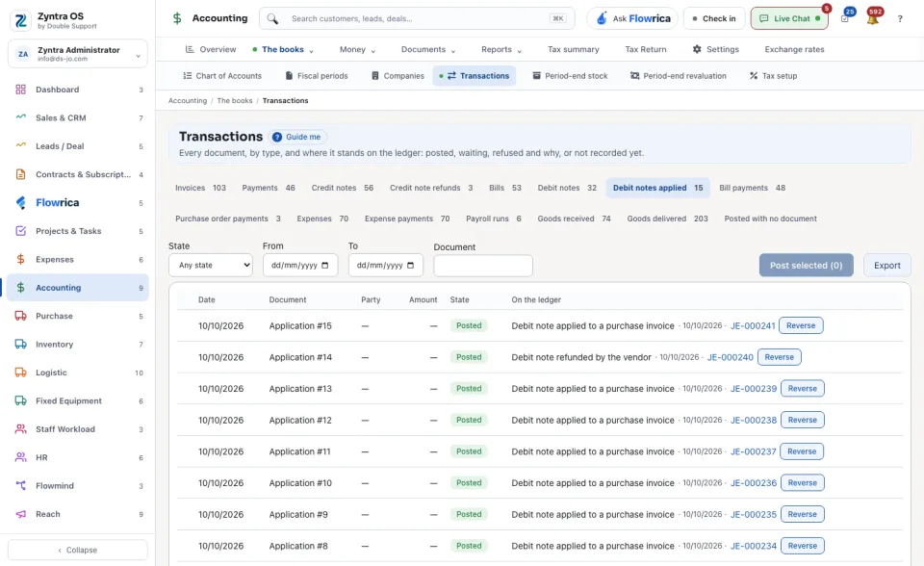Viewport: 924px width, 566px height.
Task: Open journal entry JE-000236 link
Action: click(753, 483)
